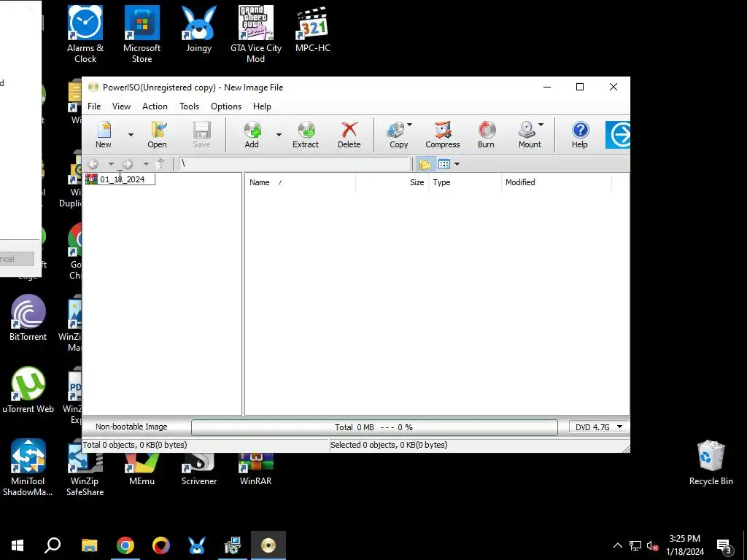Click "Selected 0 objects, 0 KB(0 bytes)" status text
The height and width of the screenshot is (560, 747).
click(389, 445)
